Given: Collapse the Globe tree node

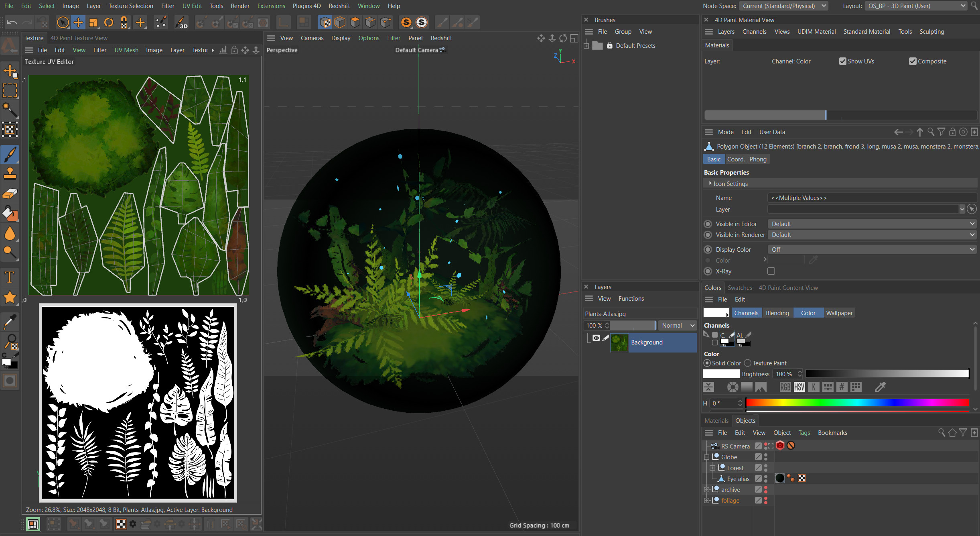Looking at the screenshot, I should pyautogui.click(x=706, y=457).
